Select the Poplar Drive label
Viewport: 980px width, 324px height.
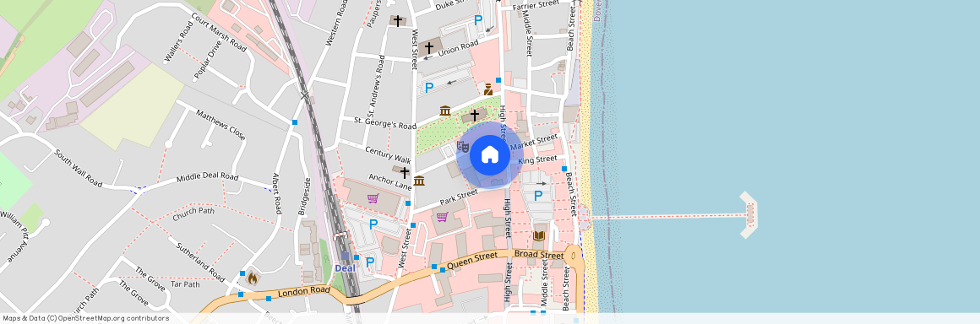(x=208, y=60)
